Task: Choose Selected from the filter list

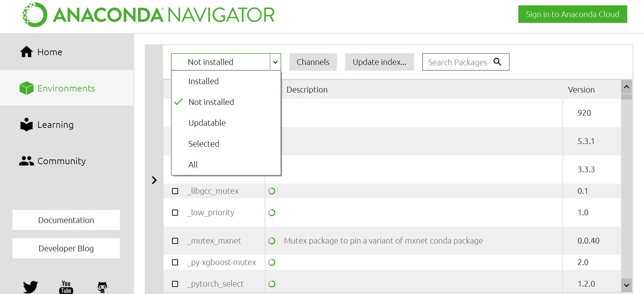Action: coord(226,144)
